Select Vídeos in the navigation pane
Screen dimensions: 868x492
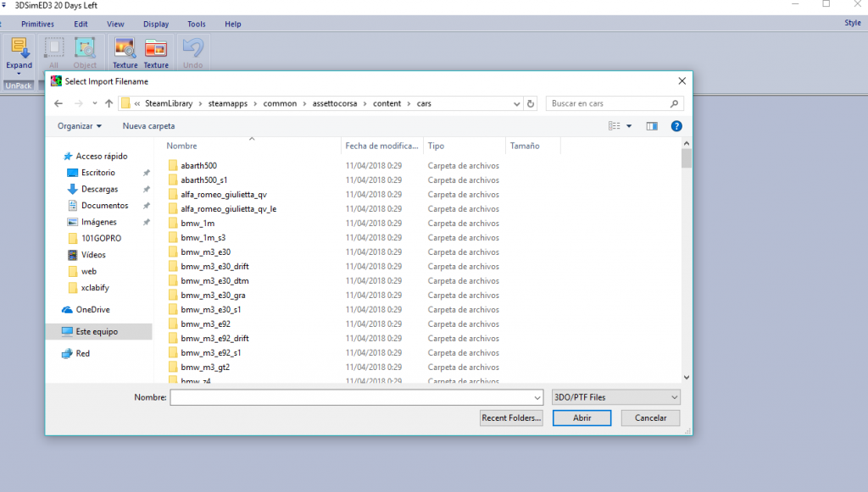[93, 255]
